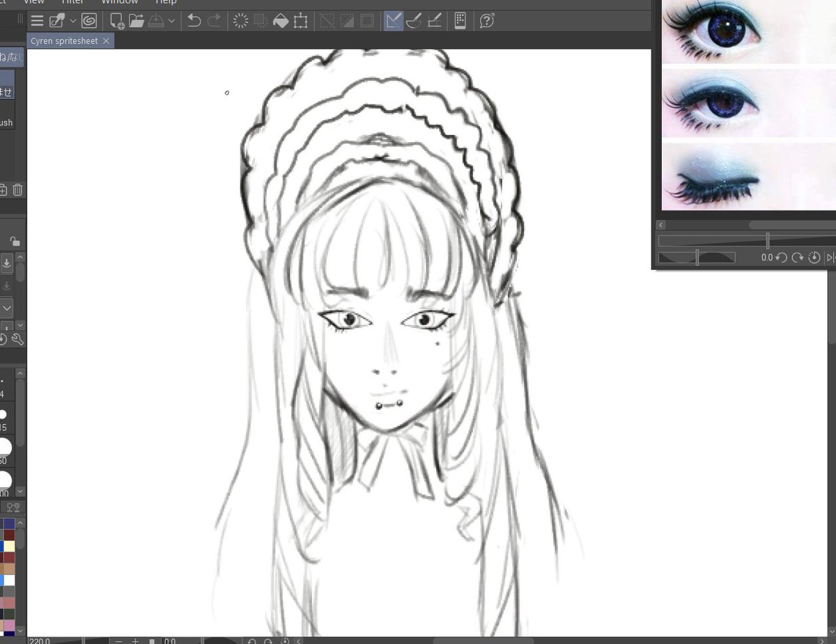Rotate sub view image right
Image resolution: width=836 pixels, height=644 pixels.
798,258
